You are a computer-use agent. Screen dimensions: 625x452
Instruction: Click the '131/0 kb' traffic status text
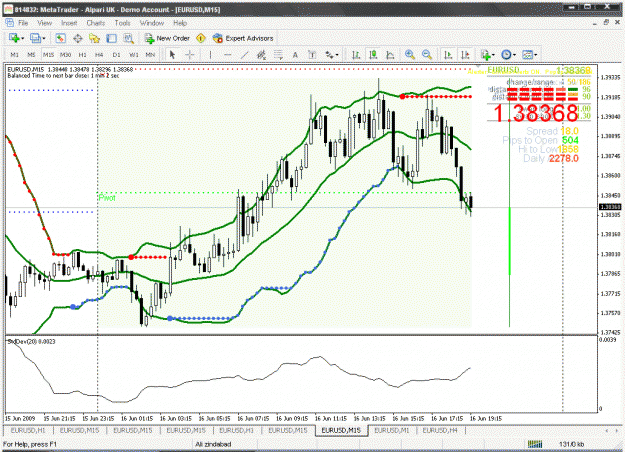(572, 444)
